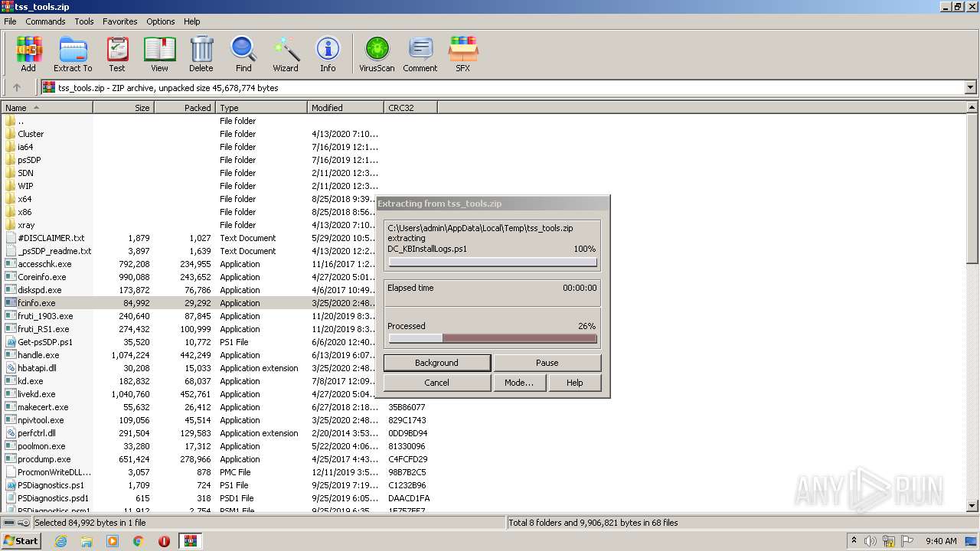The height and width of the screenshot is (551, 980).
Task: Click the archive path field
Action: coord(504,88)
